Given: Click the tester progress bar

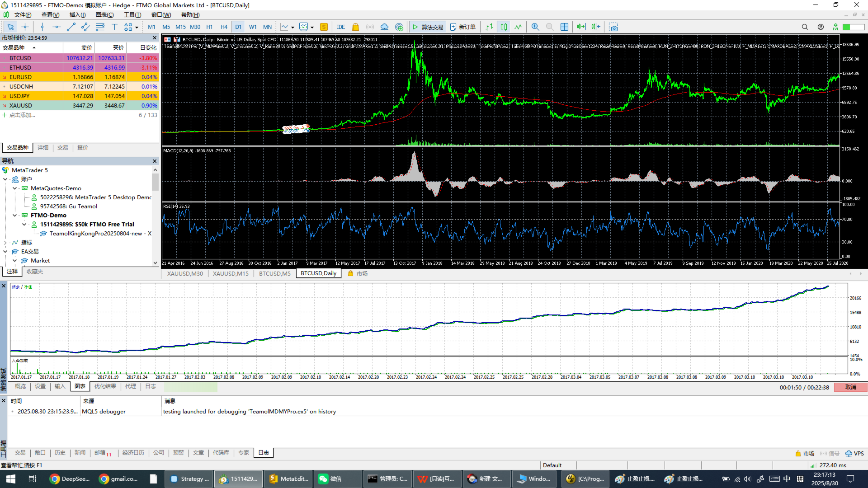Looking at the screenshot, I should coord(191,387).
